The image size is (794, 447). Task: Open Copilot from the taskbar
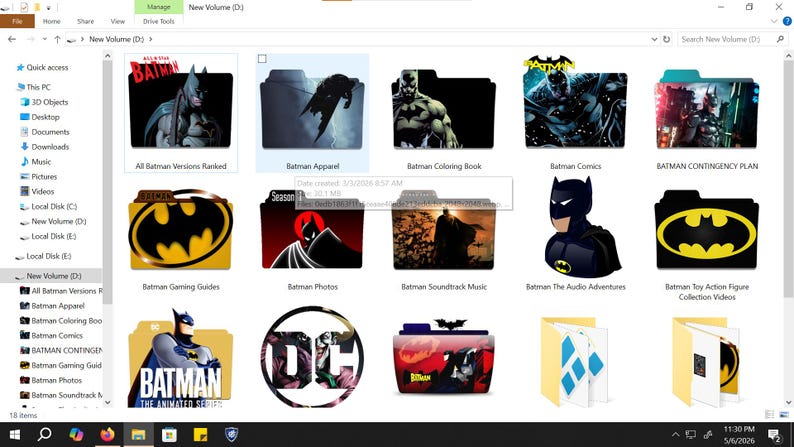(x=76, y=434)
